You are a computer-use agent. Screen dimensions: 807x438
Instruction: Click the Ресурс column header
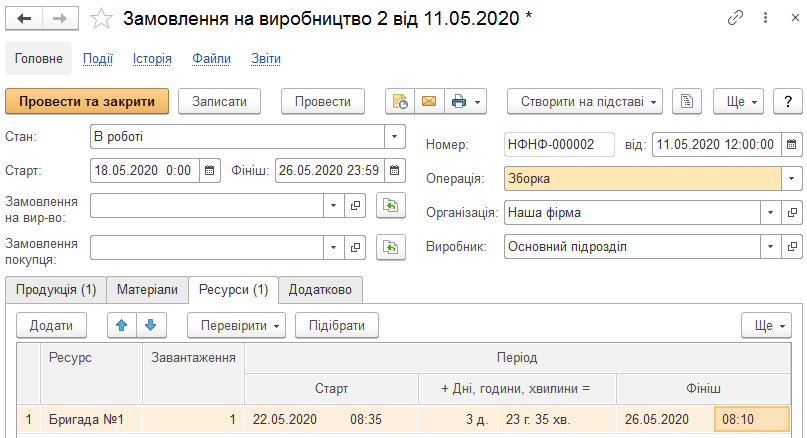[x=91, y=373]
